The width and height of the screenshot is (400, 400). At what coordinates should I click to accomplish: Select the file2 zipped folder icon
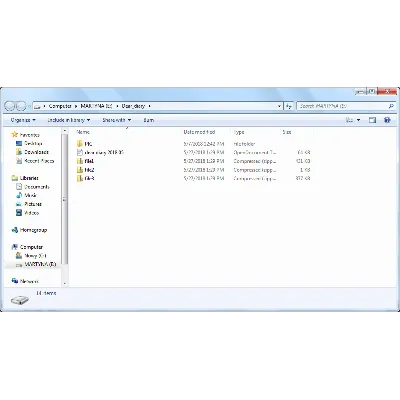(x=80, y=170)
